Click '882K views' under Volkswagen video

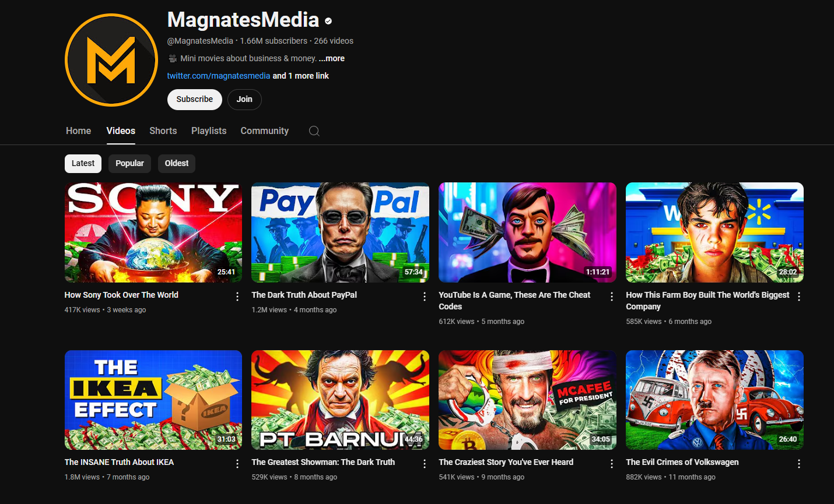(x=644, y=477)
